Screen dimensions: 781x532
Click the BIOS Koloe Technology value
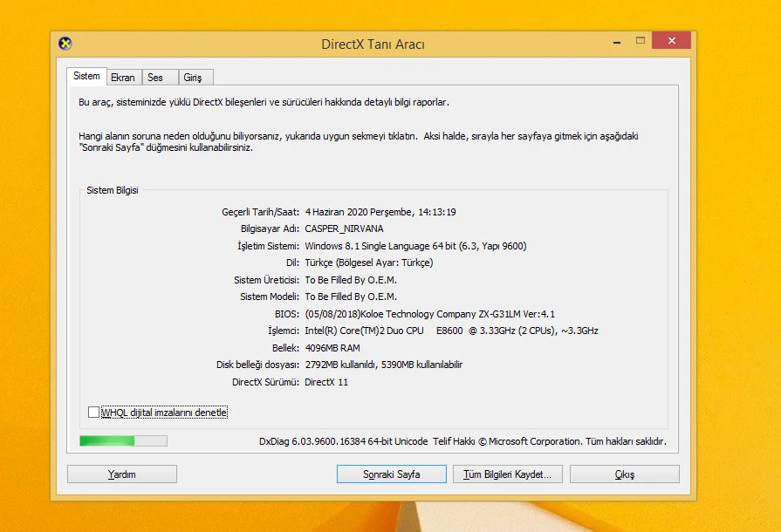coord(430,314)
